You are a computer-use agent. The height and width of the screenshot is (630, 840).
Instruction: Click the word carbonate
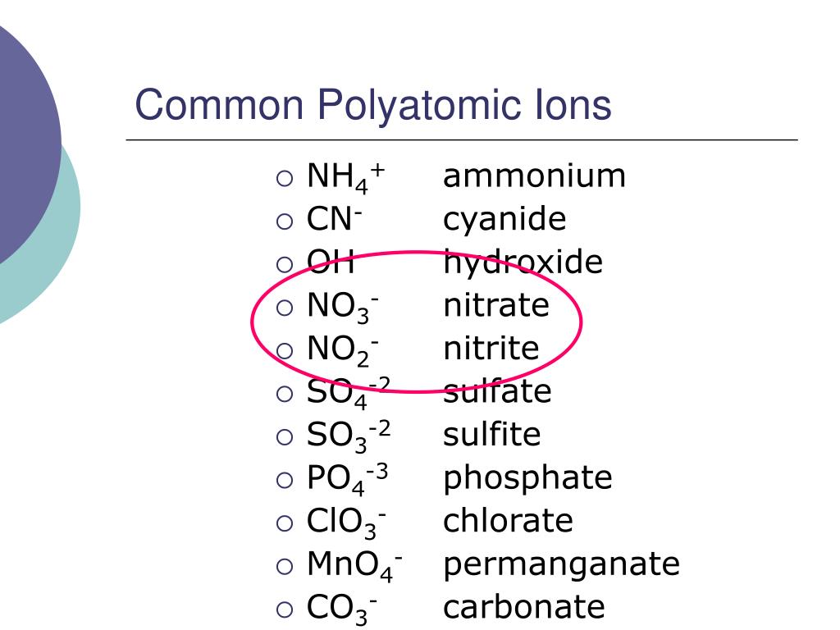(x=524, y=607)
